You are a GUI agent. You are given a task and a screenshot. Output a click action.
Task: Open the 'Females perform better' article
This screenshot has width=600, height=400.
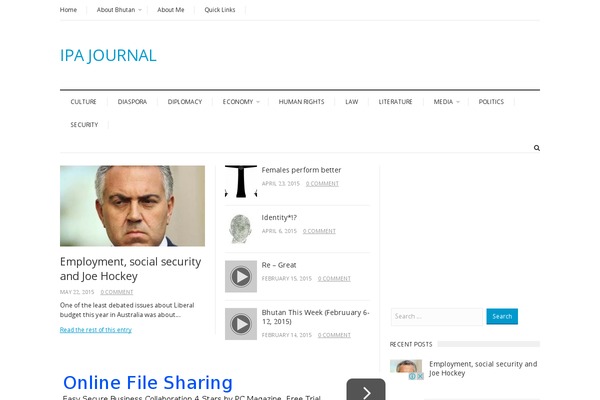[301, 170]
